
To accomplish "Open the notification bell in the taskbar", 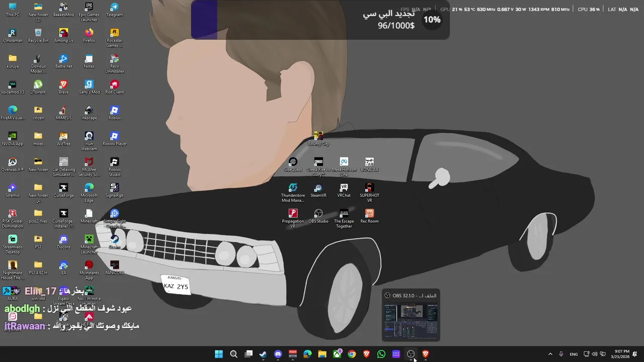I will tap(635, 354).
